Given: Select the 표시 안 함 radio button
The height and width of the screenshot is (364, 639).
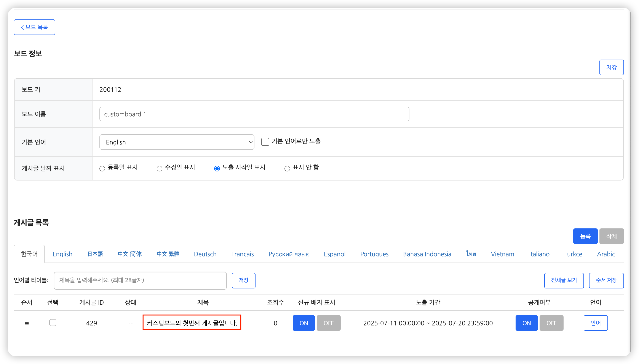Looking at the screenshot, I should click(287, 168).
